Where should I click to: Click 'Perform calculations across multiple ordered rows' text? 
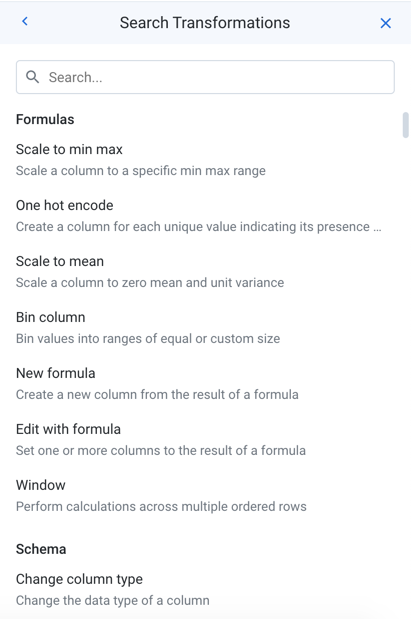point(161,506)
